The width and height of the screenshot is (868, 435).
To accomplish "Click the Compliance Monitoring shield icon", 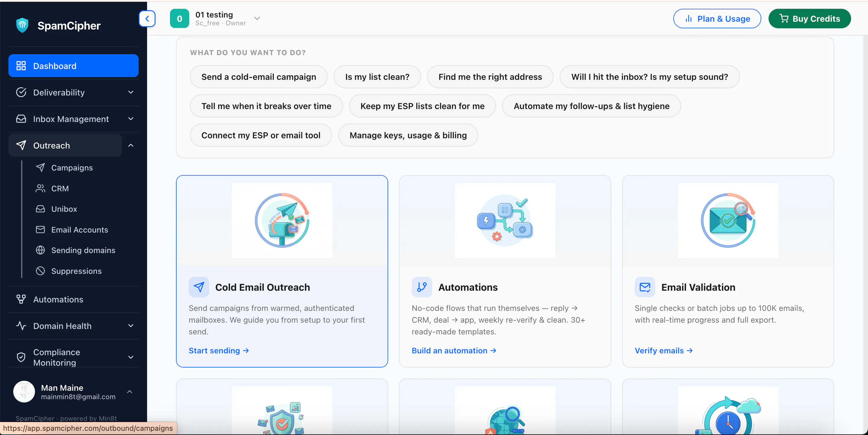I will (x=21, y=357).
